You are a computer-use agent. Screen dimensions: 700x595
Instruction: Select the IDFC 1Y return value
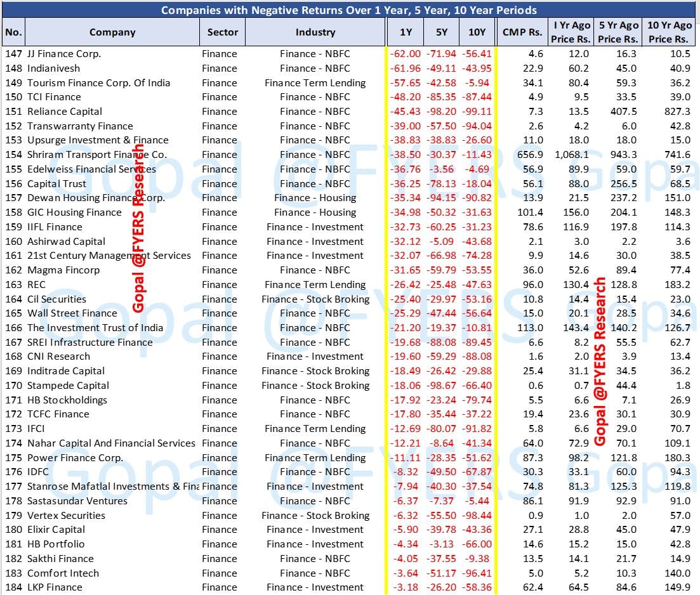click(406, 472)
